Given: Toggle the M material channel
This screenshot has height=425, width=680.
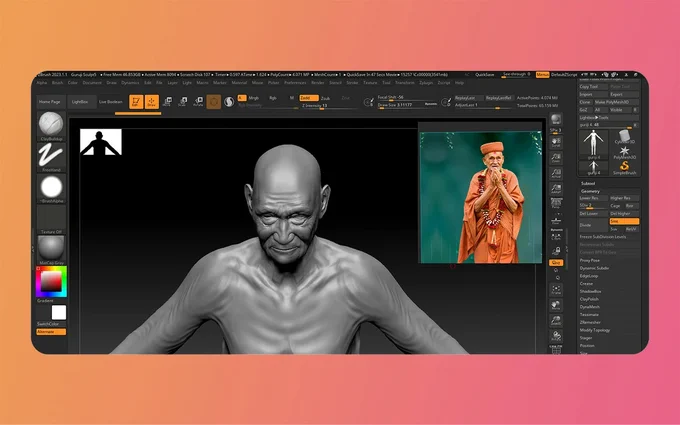Looking at the screenshot, I should point(291,98).
